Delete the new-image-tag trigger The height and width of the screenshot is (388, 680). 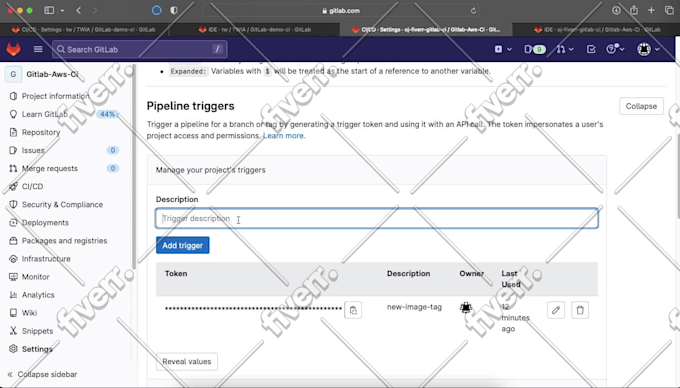click(x=580, y=310)
